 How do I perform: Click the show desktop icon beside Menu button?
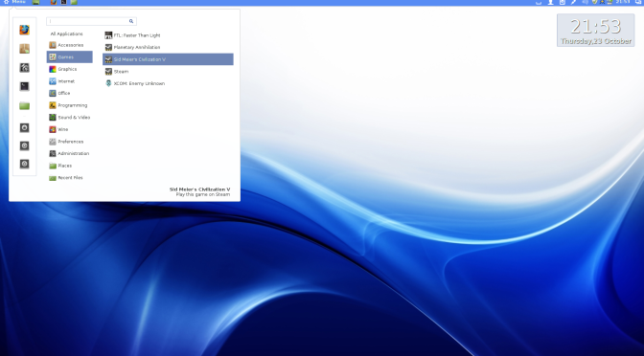click(x=35, y=2)
